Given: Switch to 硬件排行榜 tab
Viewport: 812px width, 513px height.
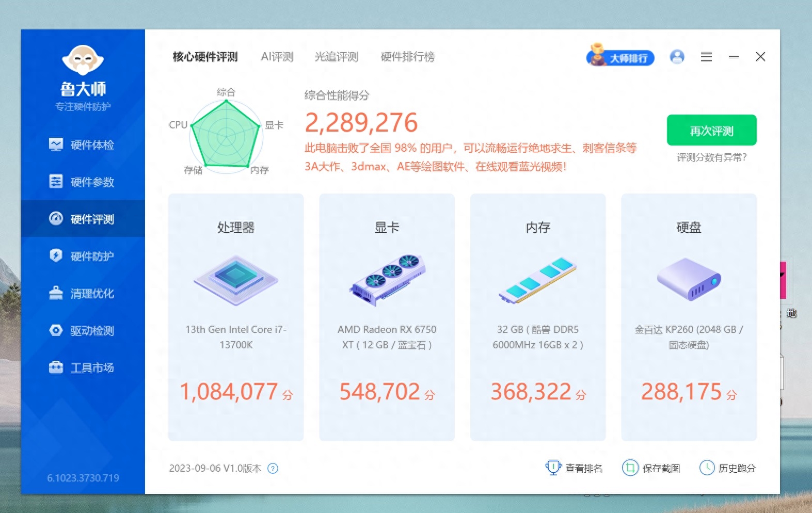Looking at the screenshot, I should coord(408,57).
